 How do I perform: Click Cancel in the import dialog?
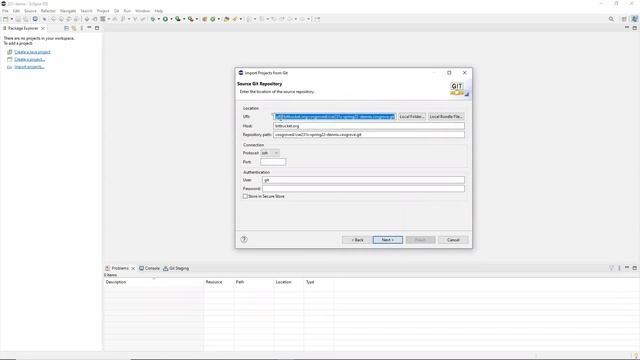[x=453, y=240]
